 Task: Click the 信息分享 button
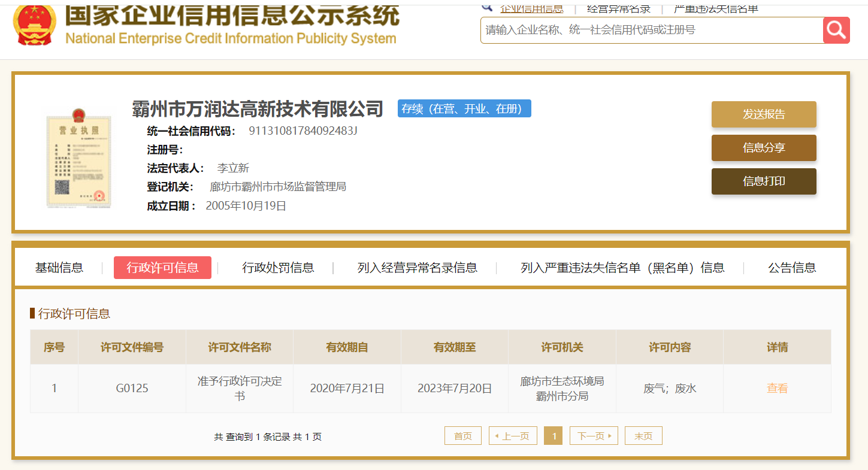pos(764,148)
